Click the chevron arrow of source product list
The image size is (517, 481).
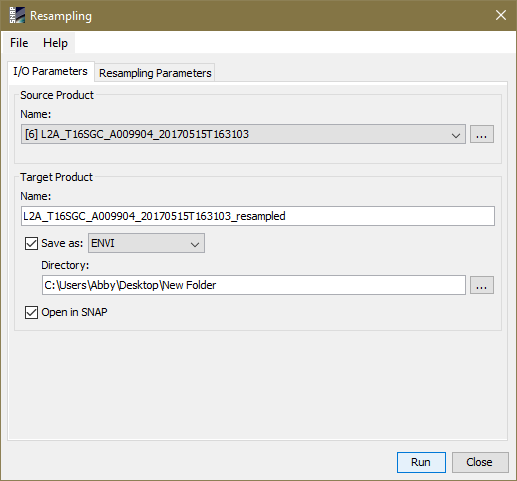(456, 135)
